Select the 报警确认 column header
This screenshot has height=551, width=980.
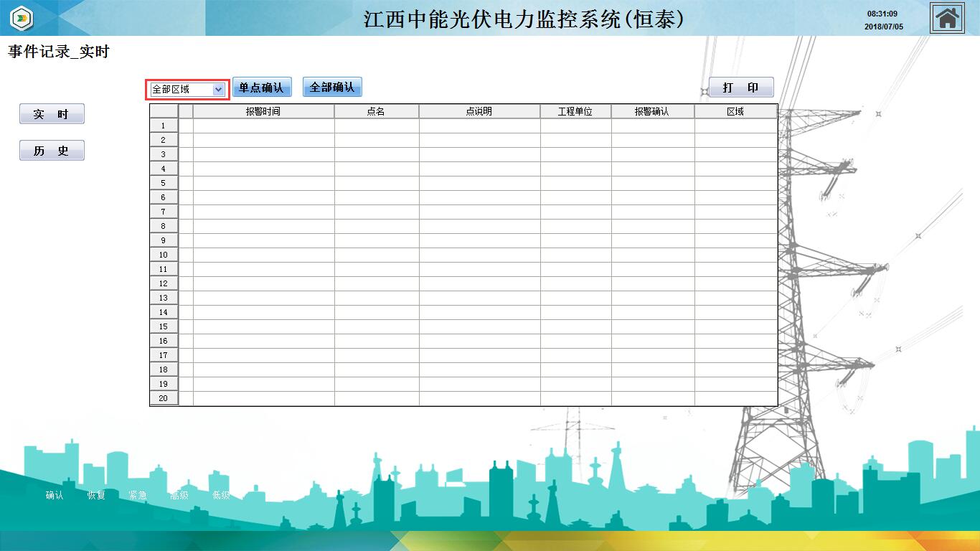pyautogui.click(x=652, y=111)
